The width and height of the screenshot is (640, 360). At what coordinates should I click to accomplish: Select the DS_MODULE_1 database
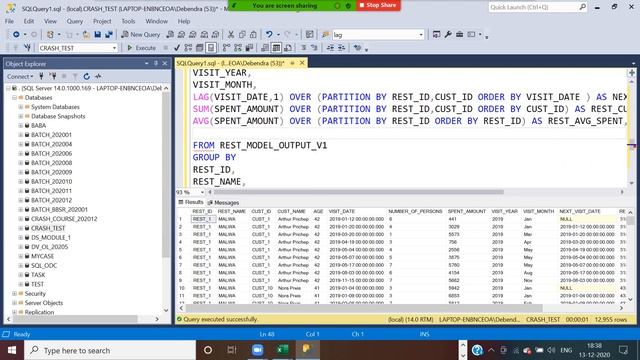(x=51, y=238)
